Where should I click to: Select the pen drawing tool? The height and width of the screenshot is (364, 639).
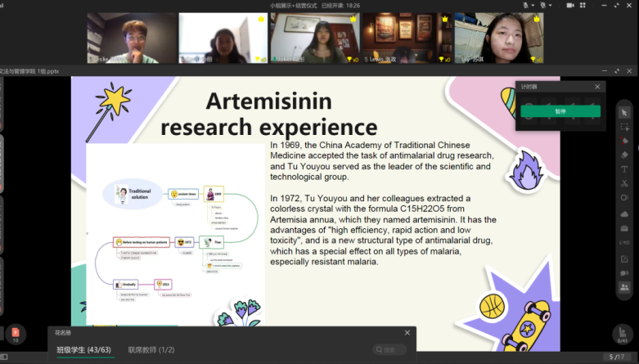pos(624,140)
